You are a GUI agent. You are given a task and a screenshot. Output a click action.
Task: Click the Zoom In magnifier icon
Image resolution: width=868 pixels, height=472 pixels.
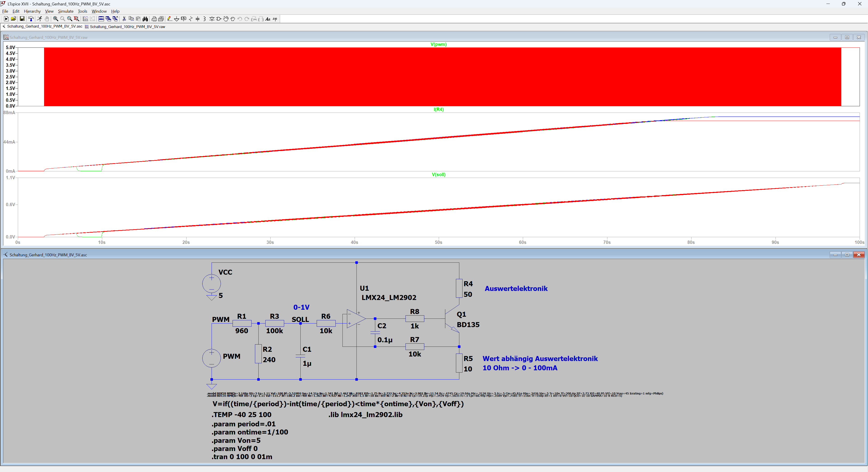56,19
